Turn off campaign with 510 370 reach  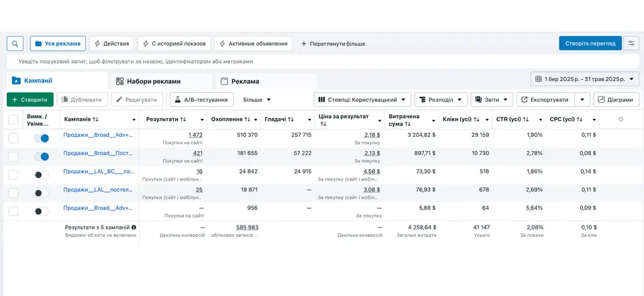tap(42, 138)
